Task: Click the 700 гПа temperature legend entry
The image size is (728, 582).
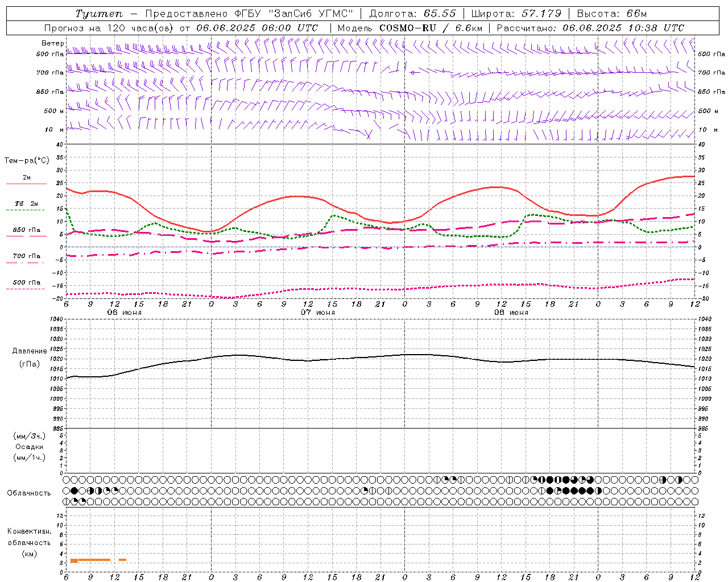Action: pyautogui.click(x=26, y=256)
